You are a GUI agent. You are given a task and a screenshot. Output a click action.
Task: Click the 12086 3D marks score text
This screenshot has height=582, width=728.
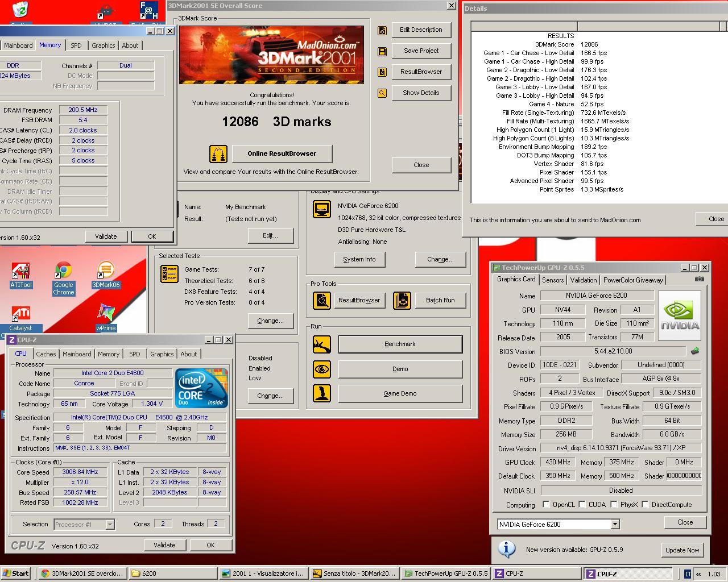[276, 122]
